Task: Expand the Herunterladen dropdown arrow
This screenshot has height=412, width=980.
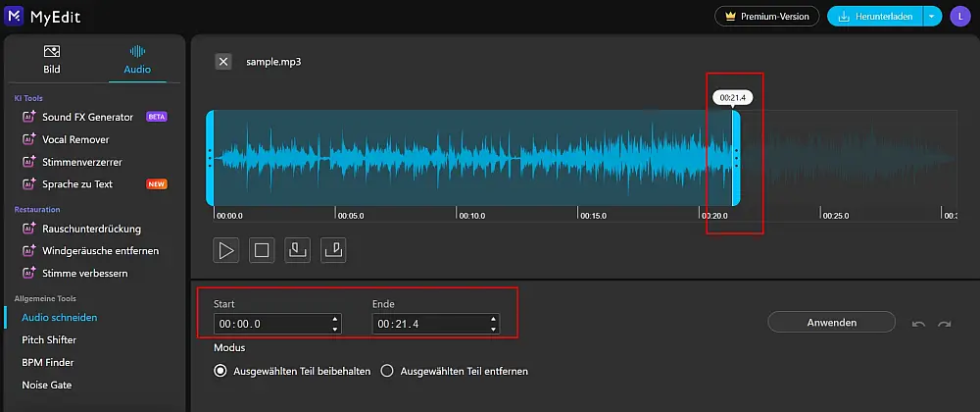Action: click(933, 17)
